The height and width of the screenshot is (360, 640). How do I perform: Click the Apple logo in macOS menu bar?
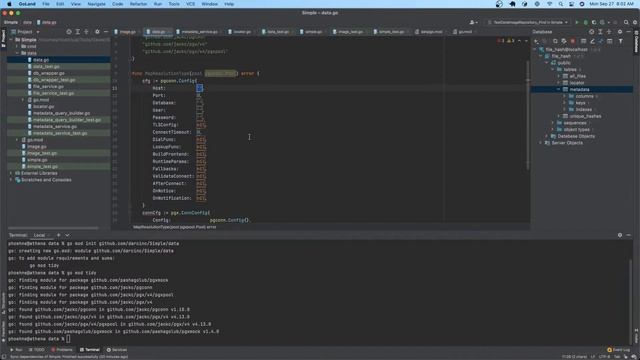[x=9, y=4]
